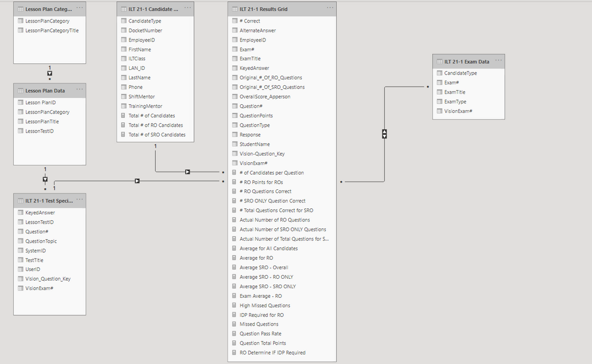592x364 pixels.
Task: Click filter arrow on Test Speci to Results Grid relationship
Action: pos(137,181)
